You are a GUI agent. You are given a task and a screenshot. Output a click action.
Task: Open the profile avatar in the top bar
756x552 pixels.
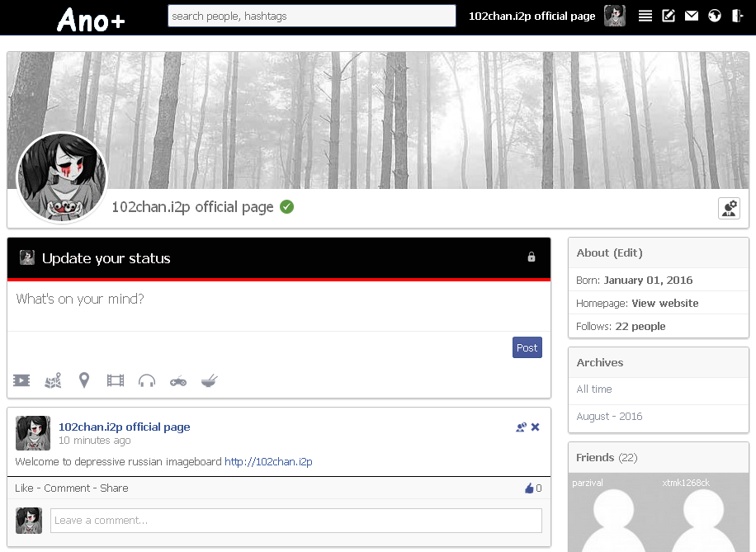(615, 16)
